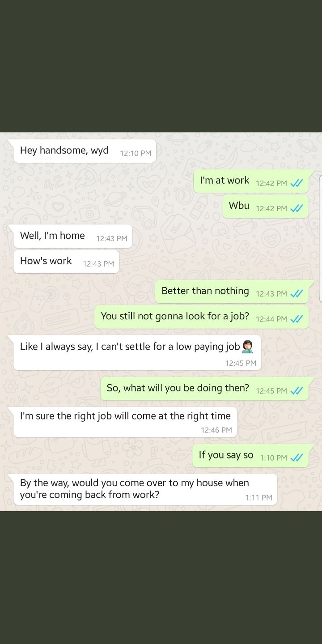Tap the 12:10 PM timestamp on first message
The width and height of the screenshot is (322, 644).
tap(136, 153)
